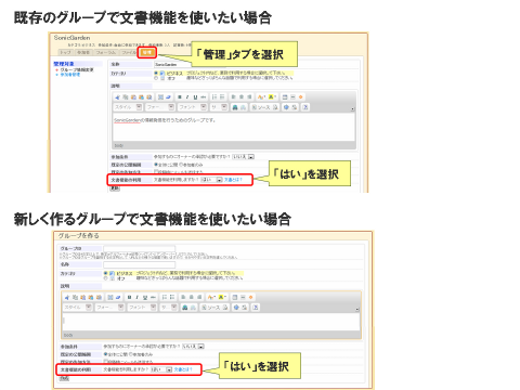Select ビジネス category radio in SonicGarden edit form
Viewport: 520px width, 390px height.
coord(156,73)
